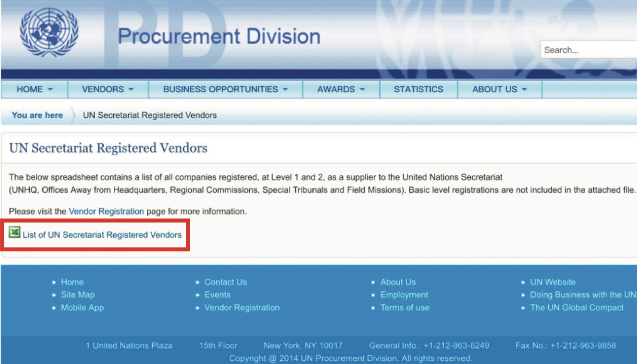Click the Procurement Division site title

(x=219, y=36)
